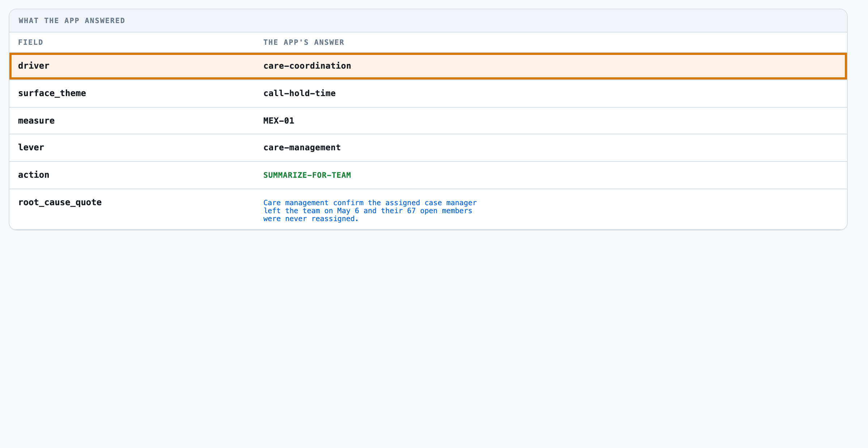
Task: Click the MEX-01 measure value
Action: click(x=279, y=121)
